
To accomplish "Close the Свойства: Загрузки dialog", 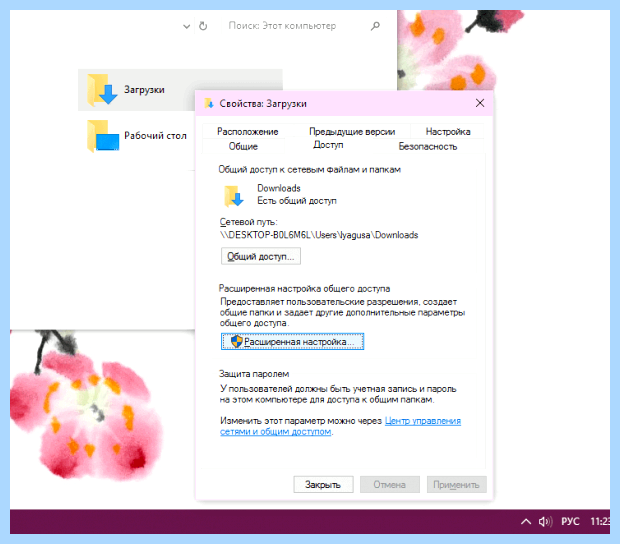I will (480, 103).
